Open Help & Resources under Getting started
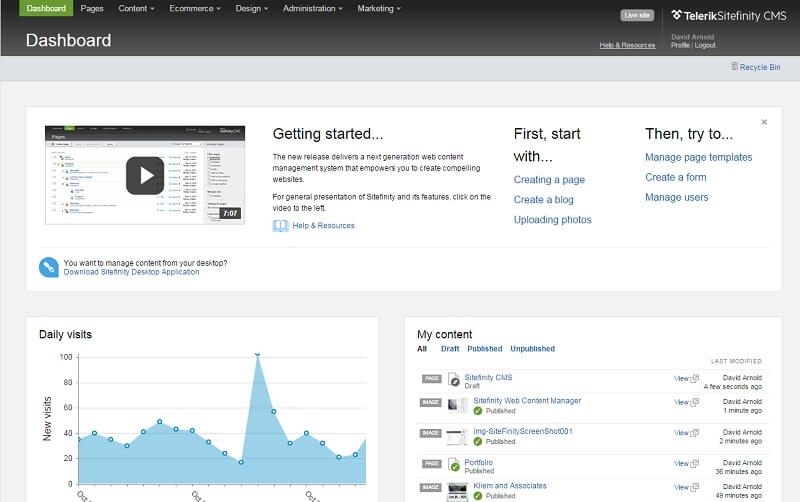800x502 pixels. tap(323, 225)
